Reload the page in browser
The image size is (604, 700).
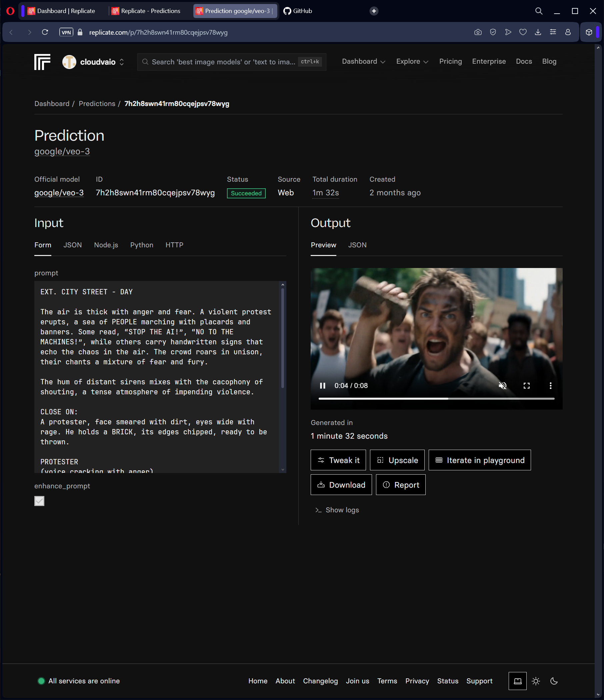[45, 32]
